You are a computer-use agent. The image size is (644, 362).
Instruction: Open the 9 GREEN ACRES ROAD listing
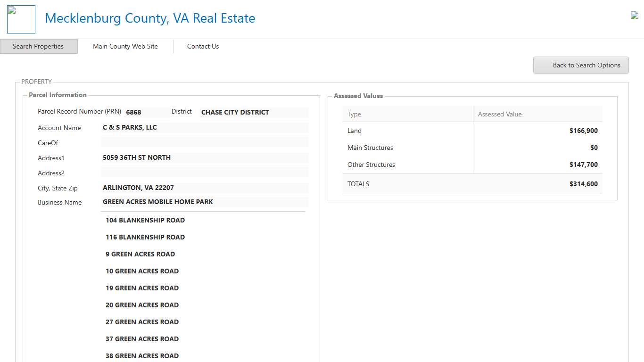click(140, 254)
